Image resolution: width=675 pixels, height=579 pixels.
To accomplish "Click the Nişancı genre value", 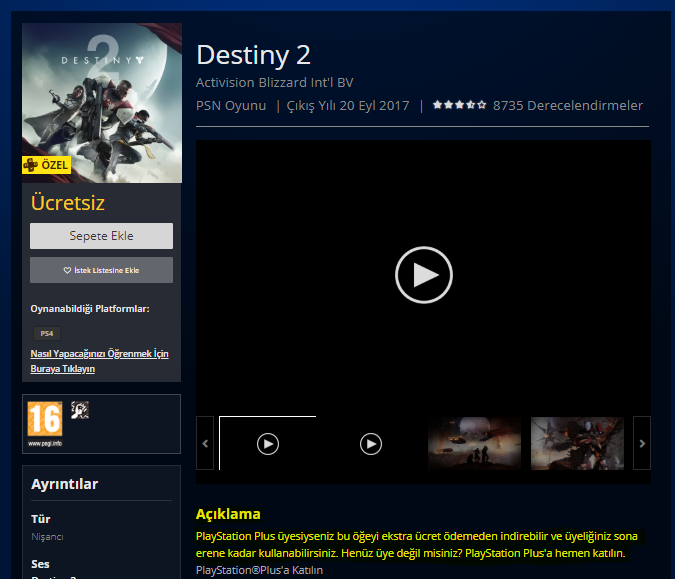I will (x=47, y=537).
